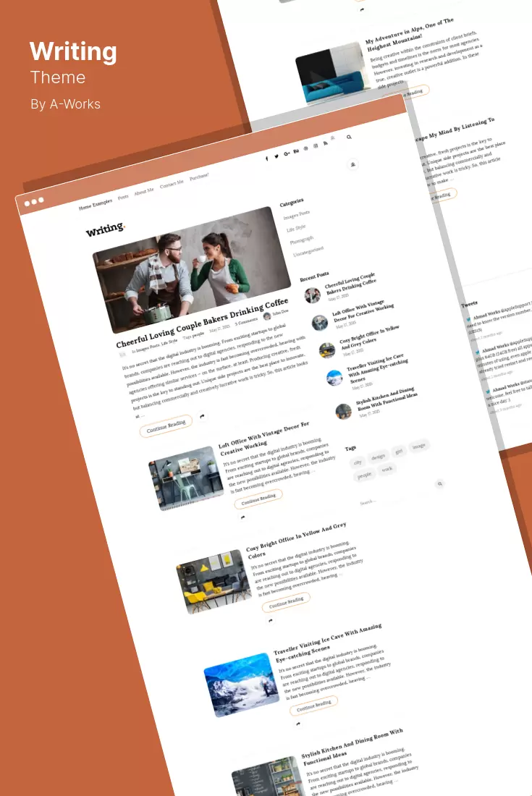Open the Twitter bird icon in header

pos(276,156)
